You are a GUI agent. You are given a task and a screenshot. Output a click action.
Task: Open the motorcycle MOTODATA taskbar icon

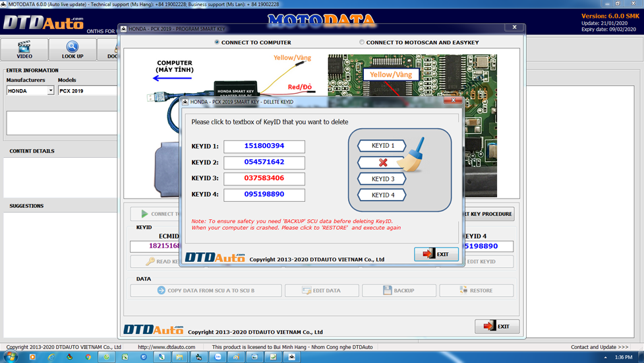(291, 357)
